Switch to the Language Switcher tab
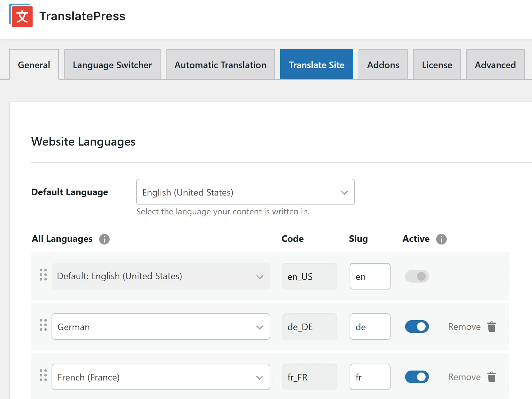Screen dimensions: 532x399 pyautogui.click(x=112, y=65)
